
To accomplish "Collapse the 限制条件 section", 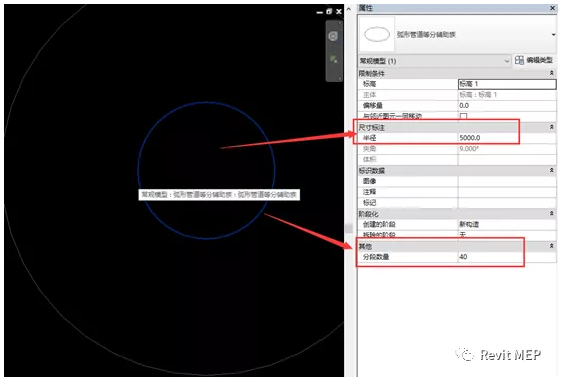I will (552, 73).
